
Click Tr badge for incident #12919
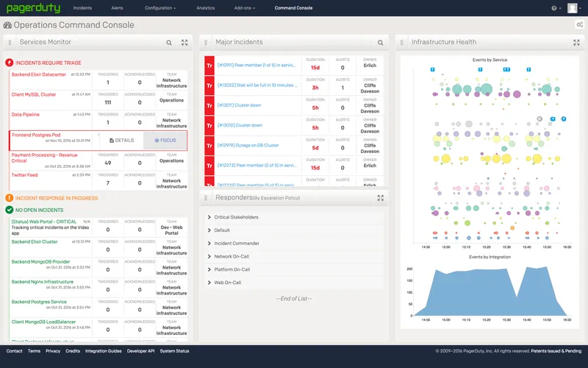point(209,145)
